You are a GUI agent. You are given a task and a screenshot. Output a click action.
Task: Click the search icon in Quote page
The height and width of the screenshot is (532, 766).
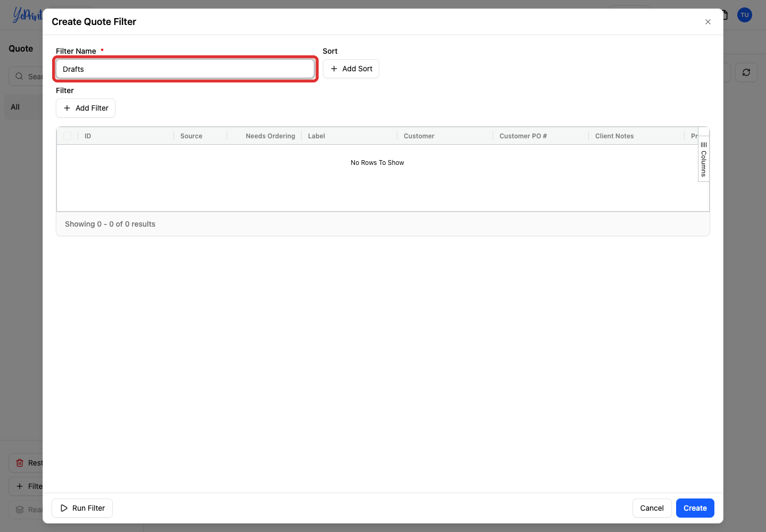(19, 76)
